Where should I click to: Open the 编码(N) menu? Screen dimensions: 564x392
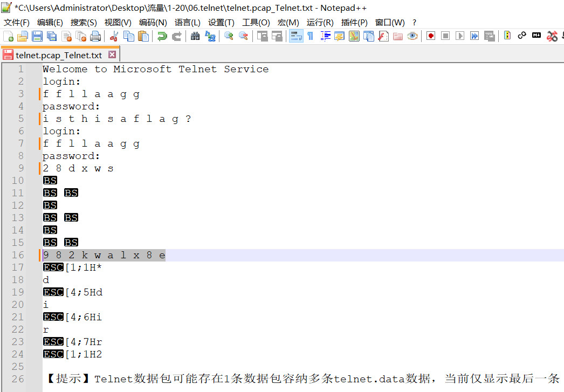click(153, 23)
